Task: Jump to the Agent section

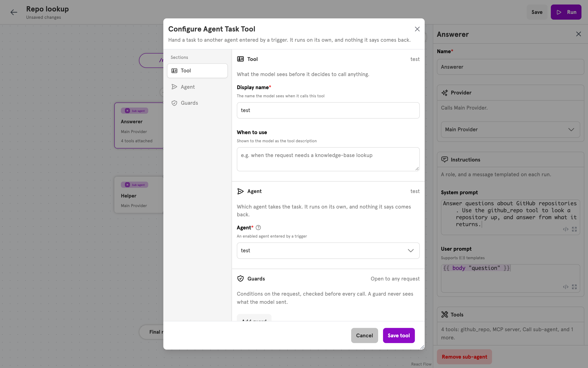Action: [x=197, y=87]
